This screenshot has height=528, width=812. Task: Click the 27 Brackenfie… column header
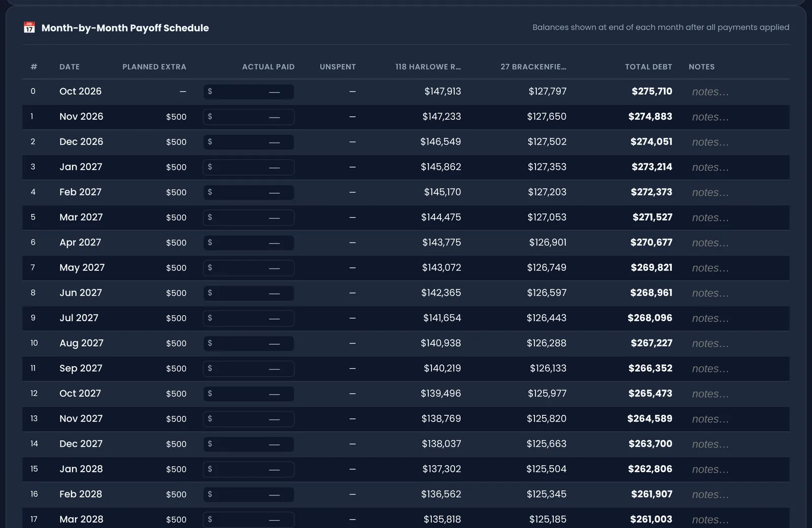[533, 67]
